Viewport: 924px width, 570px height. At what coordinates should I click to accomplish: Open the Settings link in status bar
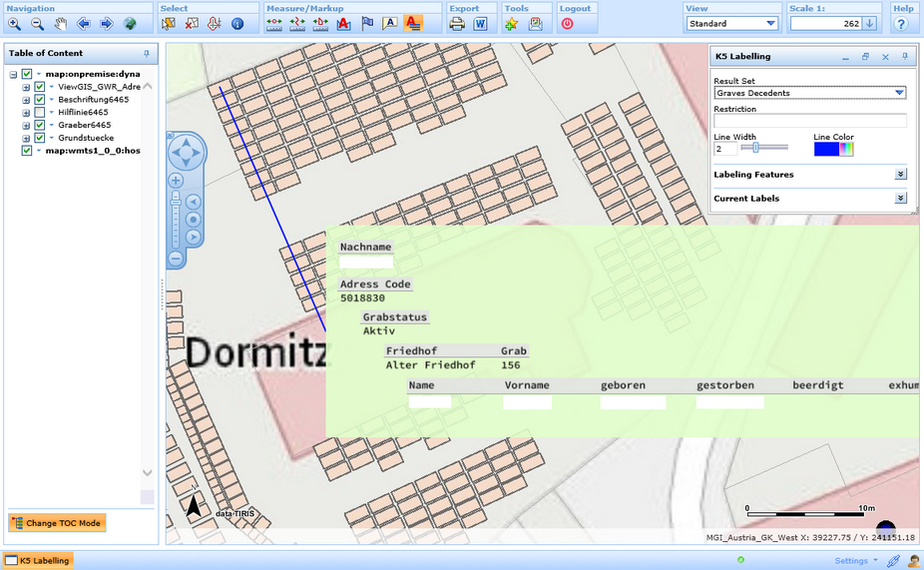click(x=851, y=561)
